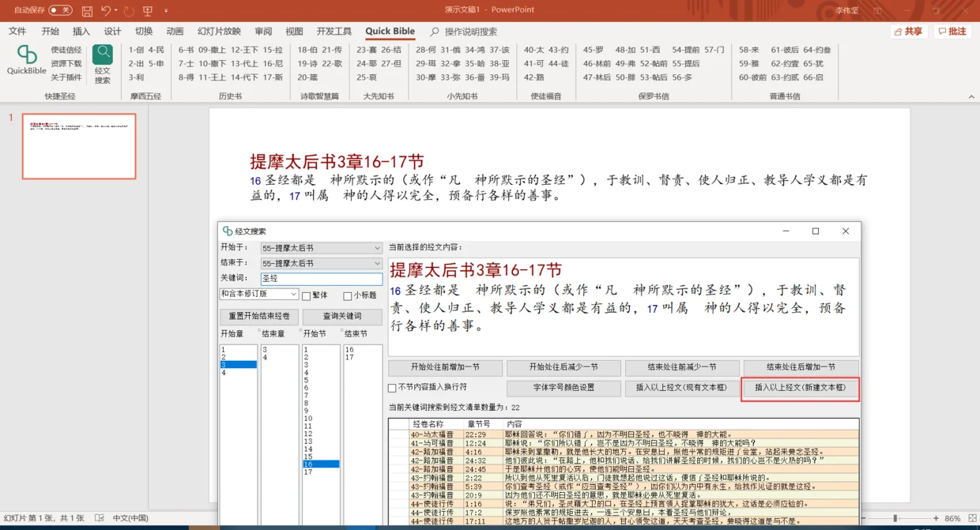Screen dimensions: 980x530
Task: Select slide 1 thumbnail
Action: point(79,146)
